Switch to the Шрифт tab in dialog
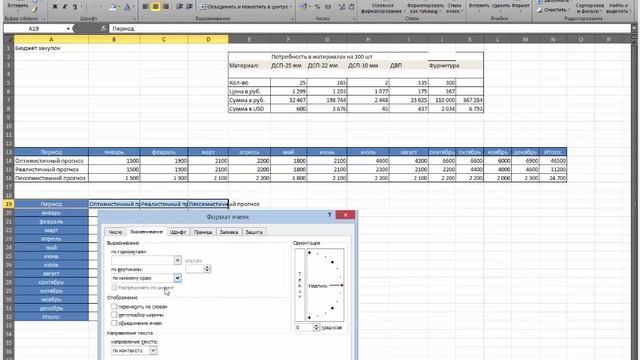The image size is (640, 360). [x=178, y=232]
